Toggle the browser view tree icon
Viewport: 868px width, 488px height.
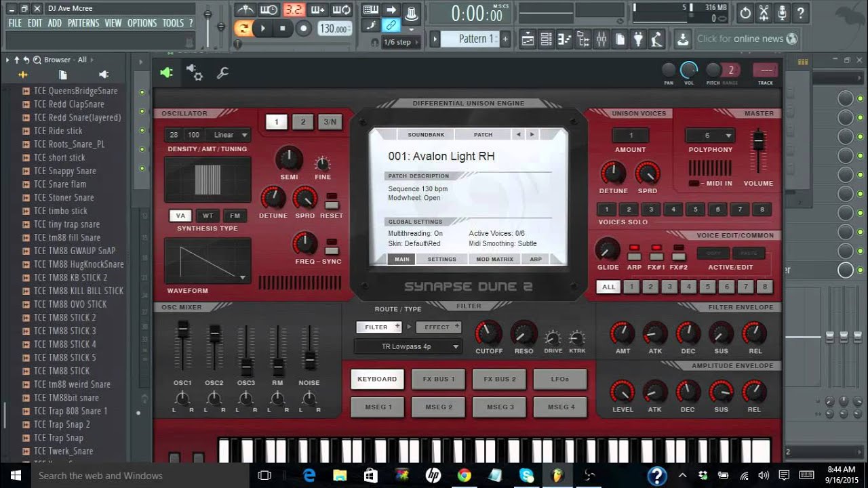pyautogui.click(x=583, y=39)
